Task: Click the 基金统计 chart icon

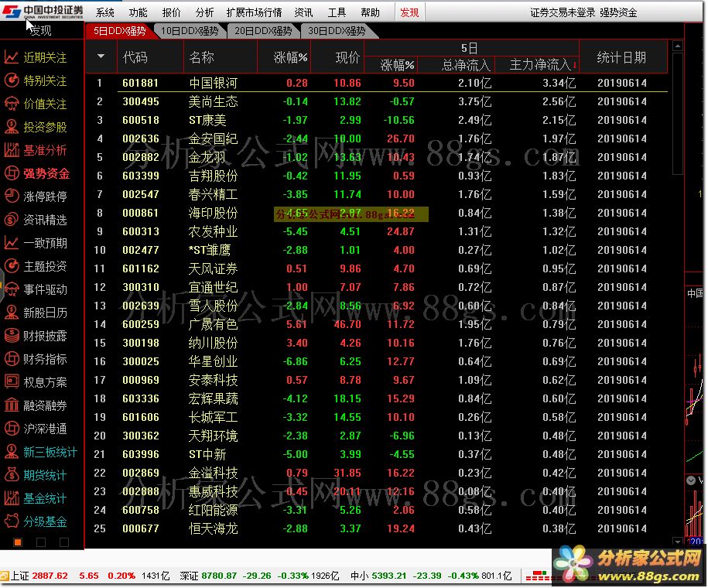Action: coord(12,498)
